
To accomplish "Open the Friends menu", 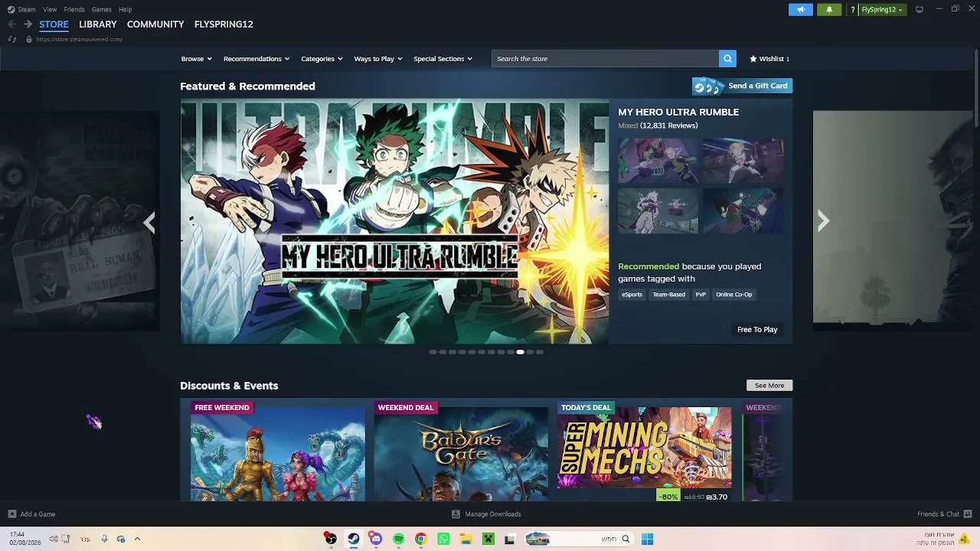I will point(74,9).
